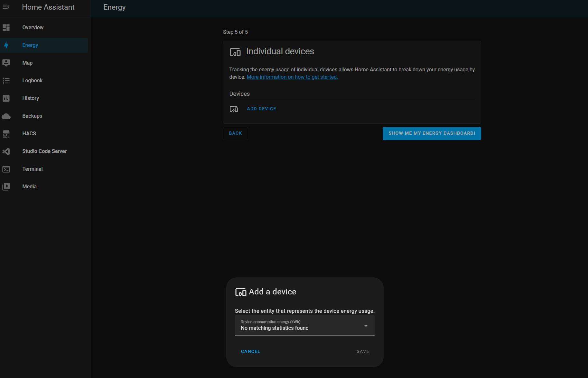Open More information on how to get started
The width and height of the screenshot is (588, 378).
pyautogui.click(x=292, y=77)
